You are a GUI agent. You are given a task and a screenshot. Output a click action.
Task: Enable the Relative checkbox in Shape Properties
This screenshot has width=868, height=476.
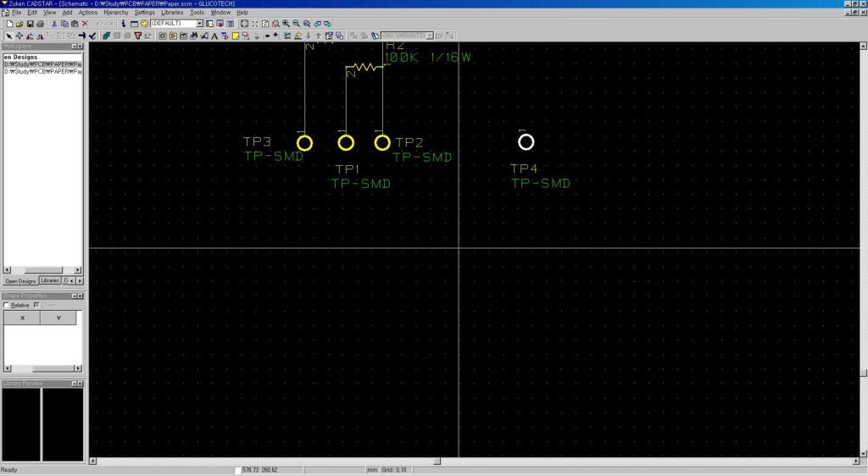7,305
